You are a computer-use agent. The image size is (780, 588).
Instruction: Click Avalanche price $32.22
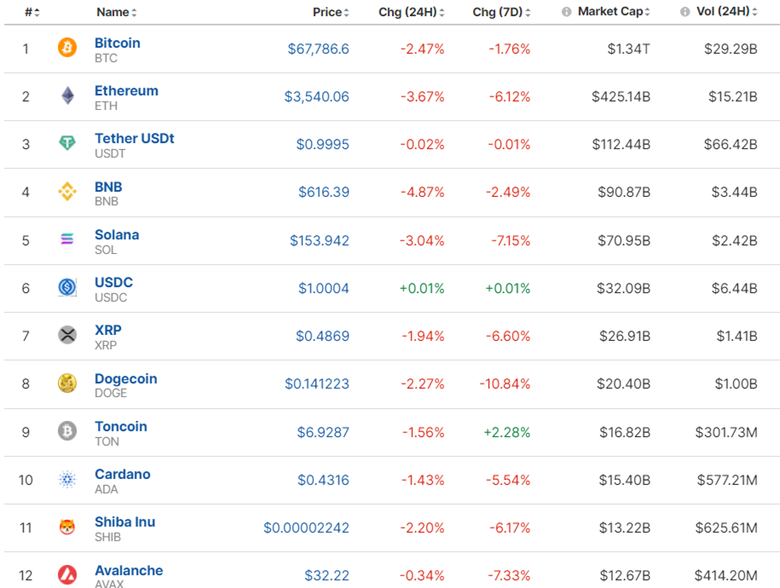click(x=327, y=576)
